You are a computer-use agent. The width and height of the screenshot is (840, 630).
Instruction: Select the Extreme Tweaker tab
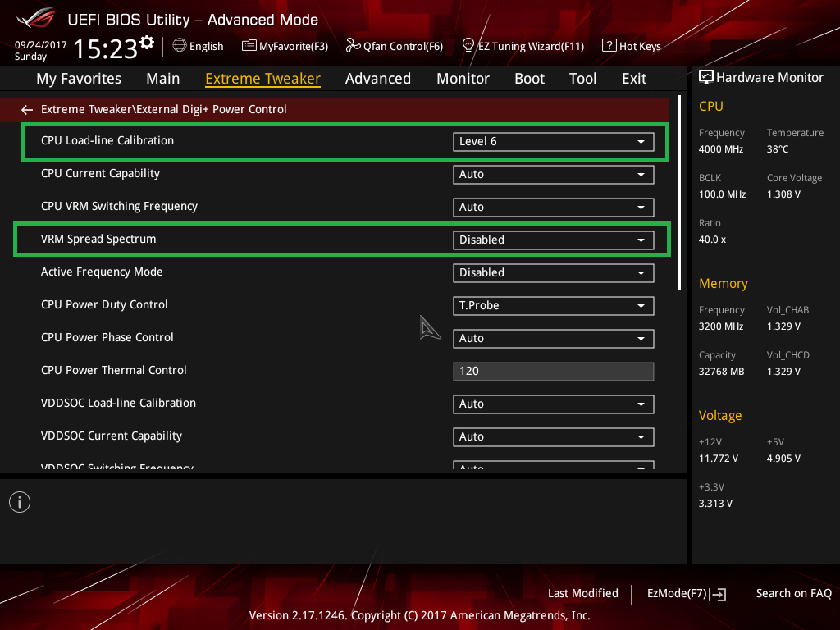click(262, 79)
